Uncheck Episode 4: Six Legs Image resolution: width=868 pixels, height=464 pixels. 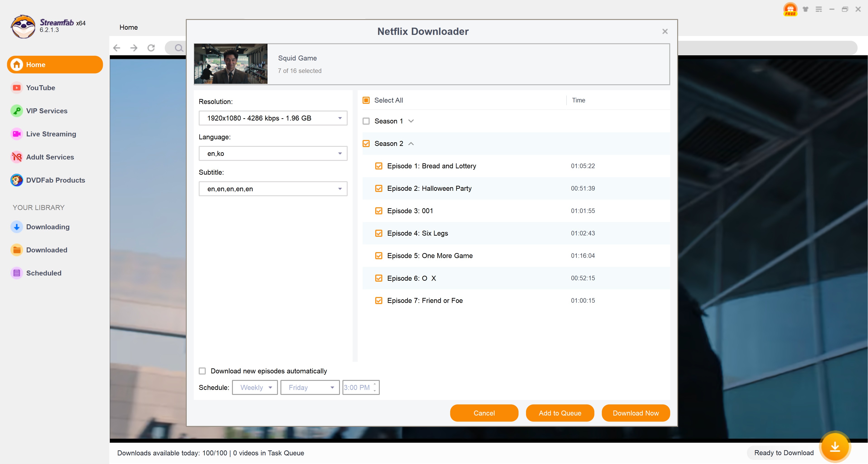point(379,233)
